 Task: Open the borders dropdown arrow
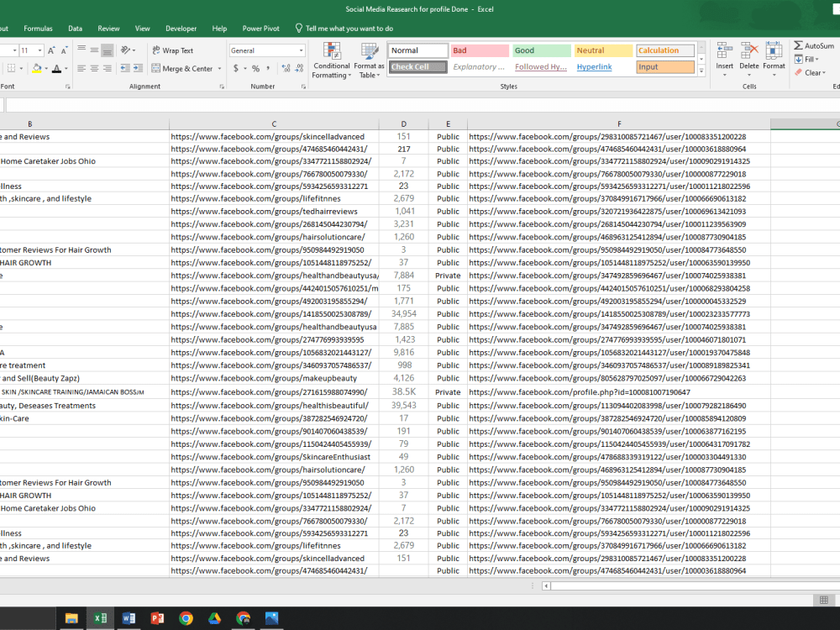(x=21, y=69)
